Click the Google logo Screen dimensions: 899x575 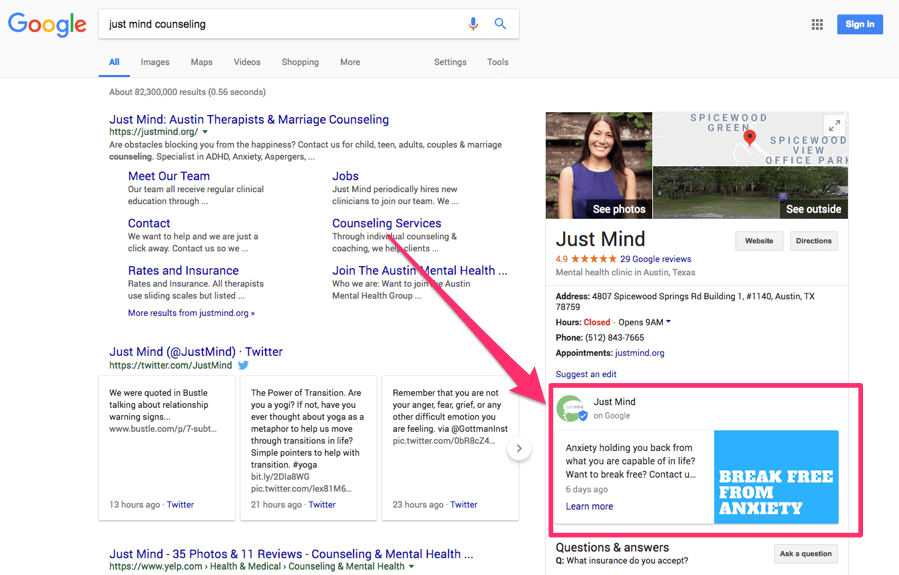(47, 24)
